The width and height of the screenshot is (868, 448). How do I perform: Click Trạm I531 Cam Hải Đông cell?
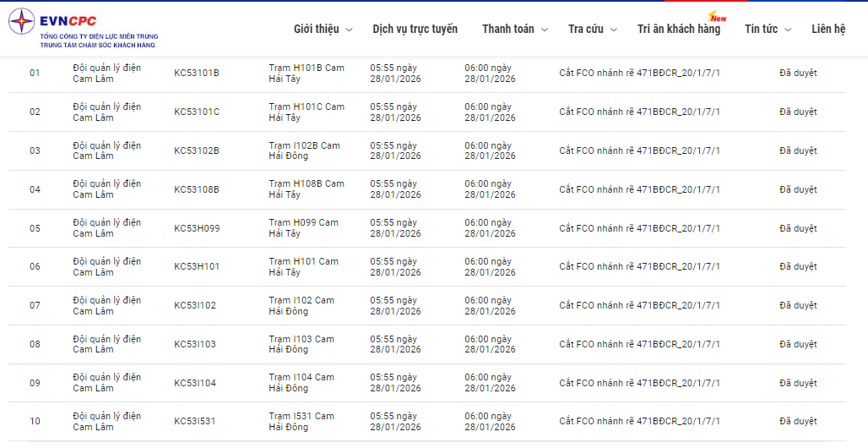(301, 422)
